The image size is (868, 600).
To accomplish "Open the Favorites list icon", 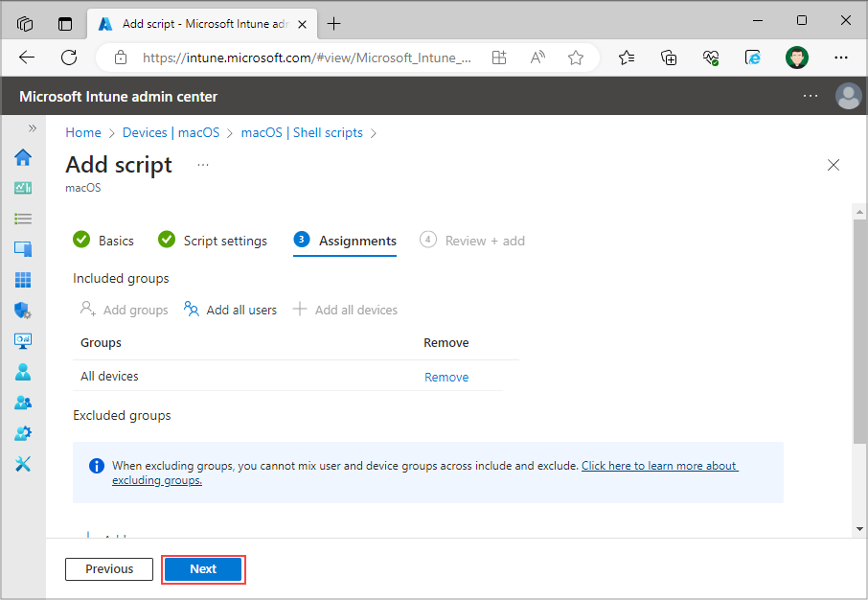I will pyautogui.click(x=626, y=58).
